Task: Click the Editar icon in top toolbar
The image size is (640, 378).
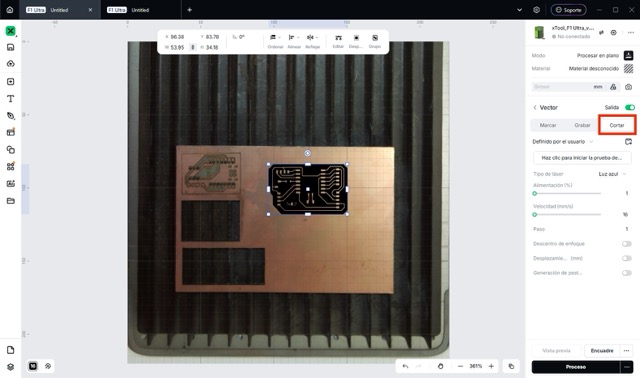Action: click(338, 38)
